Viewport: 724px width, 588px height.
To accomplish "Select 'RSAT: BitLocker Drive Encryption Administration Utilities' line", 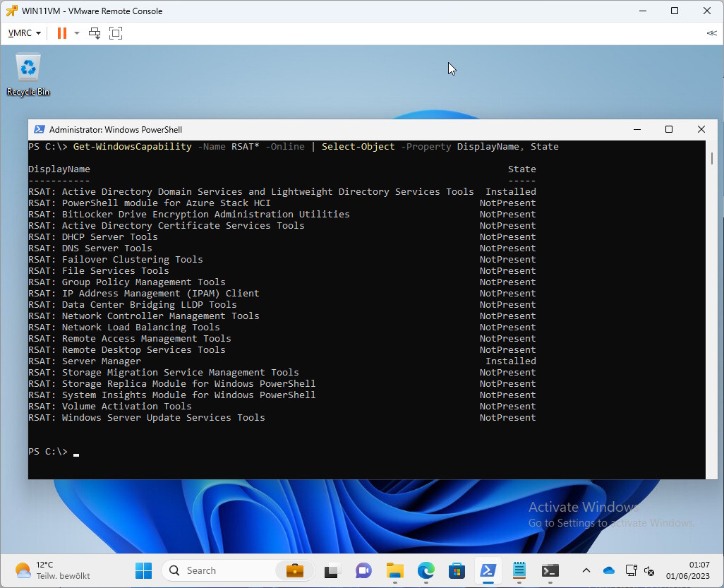I will pos(189,215).
